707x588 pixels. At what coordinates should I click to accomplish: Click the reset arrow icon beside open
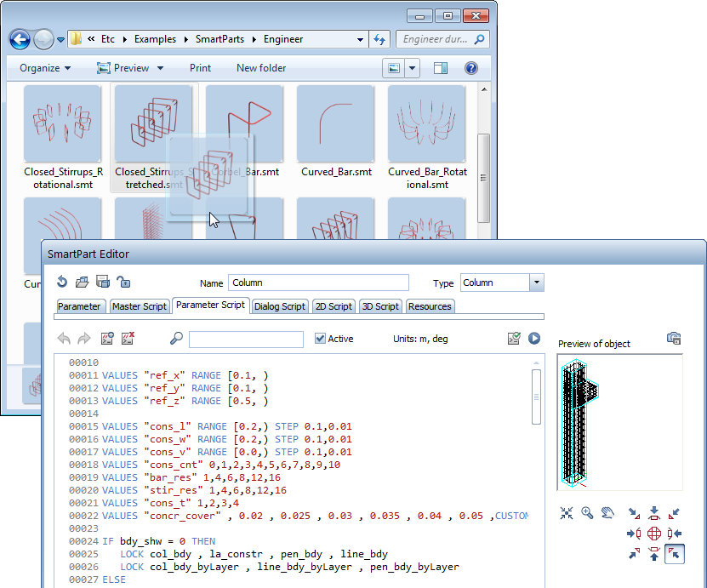click(62, 283)
